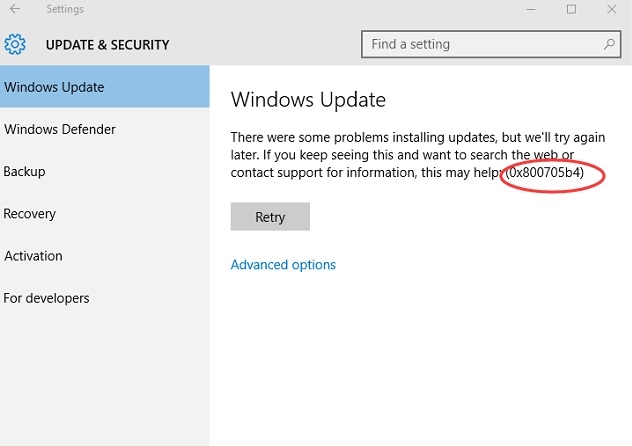Viewport: 632px width, 446px height.
Task: Go to the Activation section
Action: tap(33, 256)
